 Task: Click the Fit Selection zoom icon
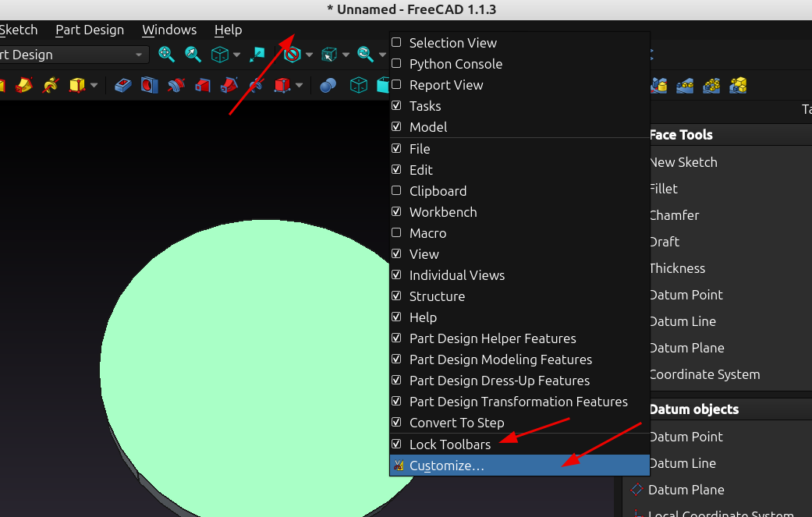pos(193,54)
